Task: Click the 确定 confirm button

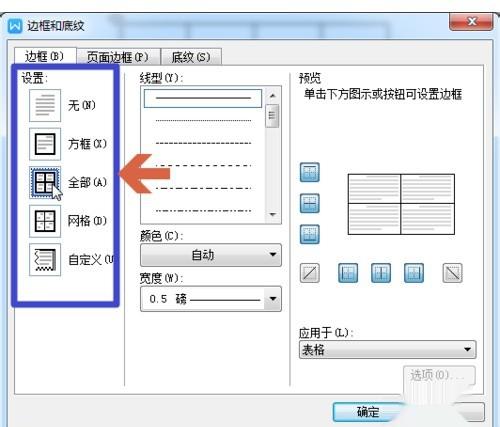Action: (x=367, y=412)
